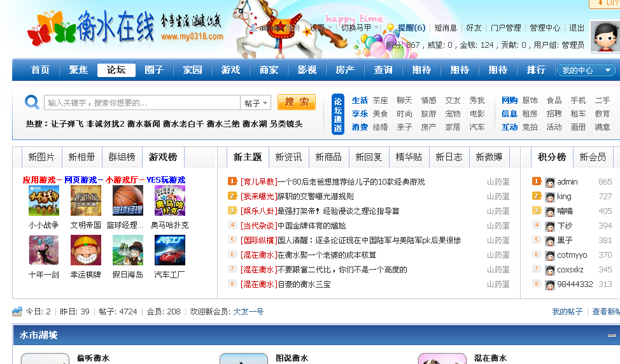620x364 pixels.
Task: Open thread 辞职的交警曝光潜规则
Action: click(x=315, y=197)
